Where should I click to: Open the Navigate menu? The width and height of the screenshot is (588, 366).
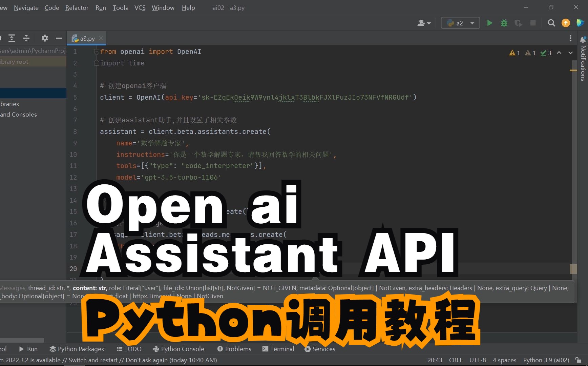pyautogui.click(x=26, y=7)
